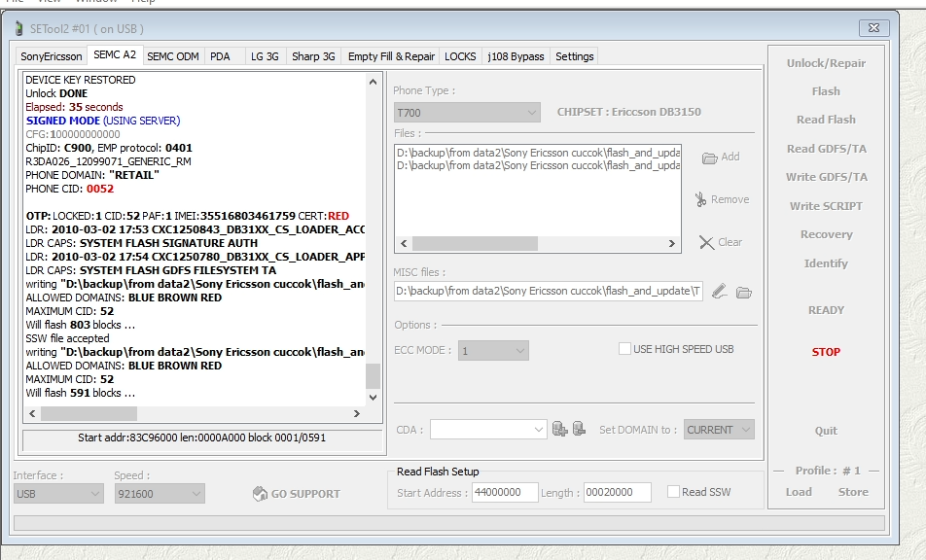Screen dimensions: 926x560
Task: Toggle the Read SSW checkbox
Action: tap(673, 492)
